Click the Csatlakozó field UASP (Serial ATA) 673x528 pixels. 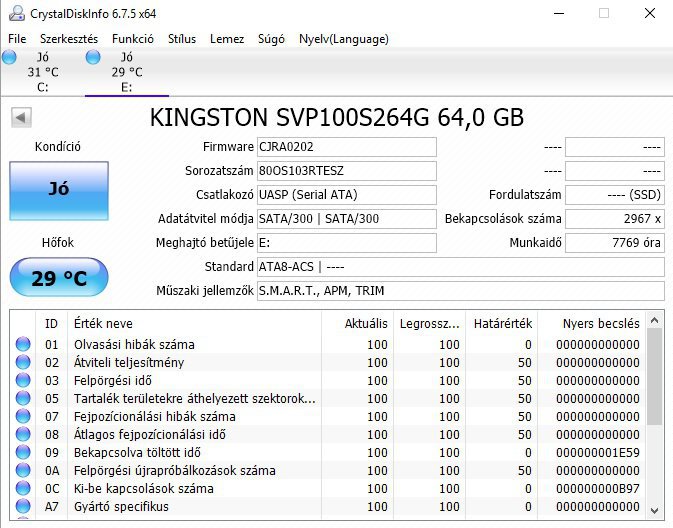(347, 195)
